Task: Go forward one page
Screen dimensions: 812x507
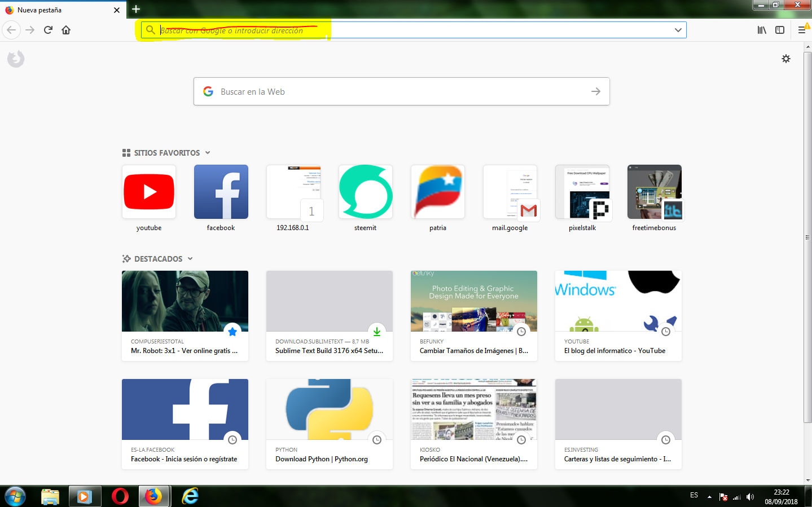Action: click(30, 30)
